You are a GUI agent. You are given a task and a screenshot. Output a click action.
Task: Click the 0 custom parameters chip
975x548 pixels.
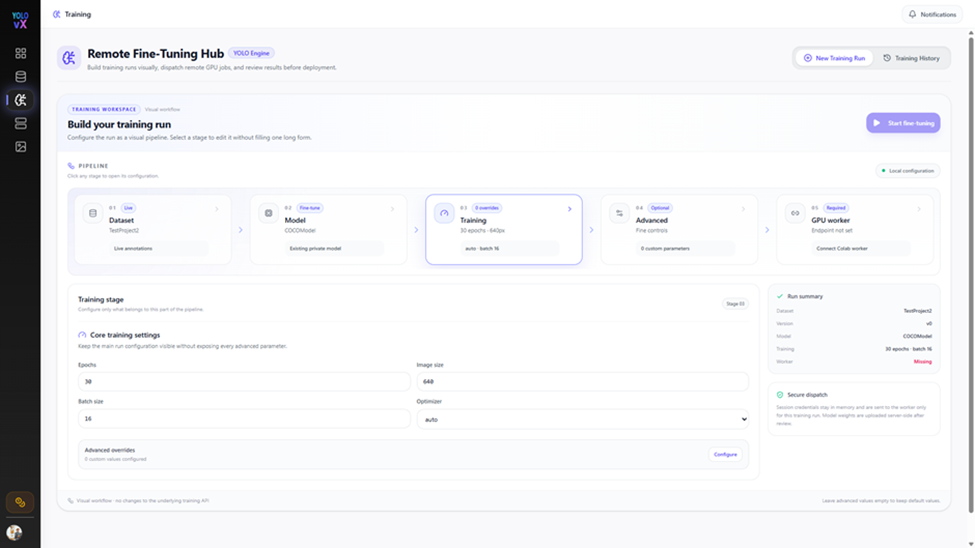pyautogui.click(x=685, y=248)
